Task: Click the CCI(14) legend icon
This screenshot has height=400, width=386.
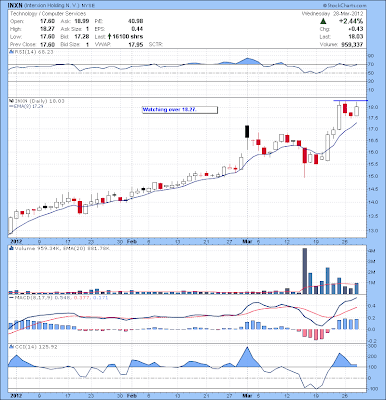Action: tap(11, 347)
